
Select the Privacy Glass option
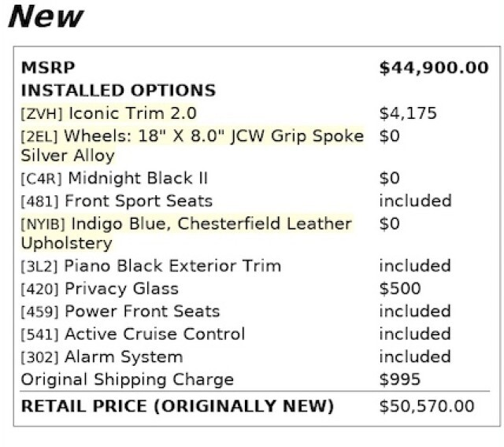[x=100, y=289]
